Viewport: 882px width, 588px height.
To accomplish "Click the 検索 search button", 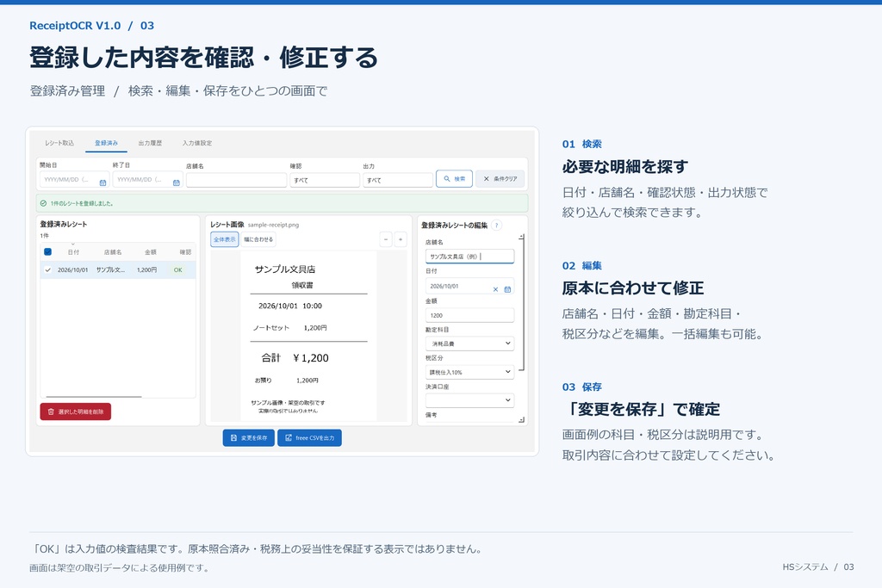I will click(454, 179).
